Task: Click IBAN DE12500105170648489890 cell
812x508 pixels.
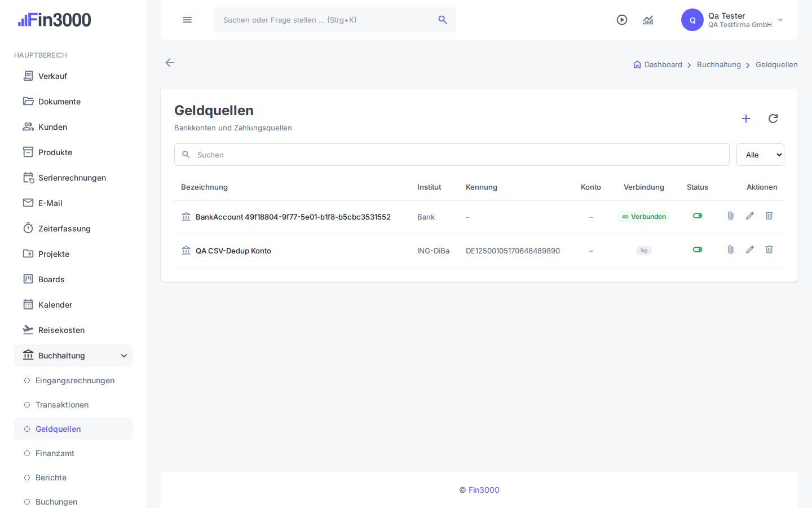Action: [x=513, y=251]
